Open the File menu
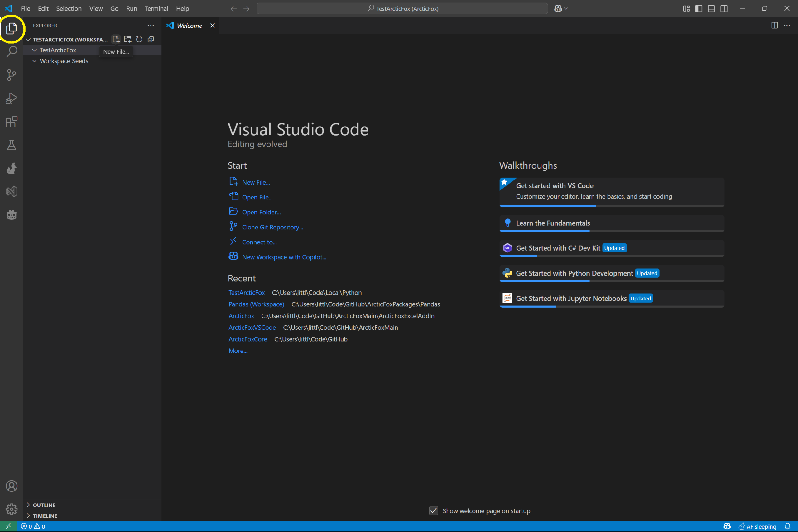Viewport: 798px width, 532px height. click(26, 9)
